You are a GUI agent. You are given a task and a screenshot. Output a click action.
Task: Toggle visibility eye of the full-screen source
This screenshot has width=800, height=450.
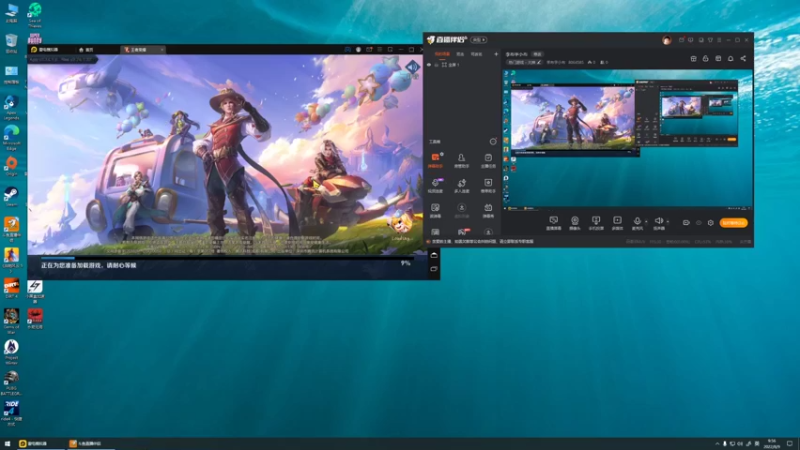tap(429, 65)
